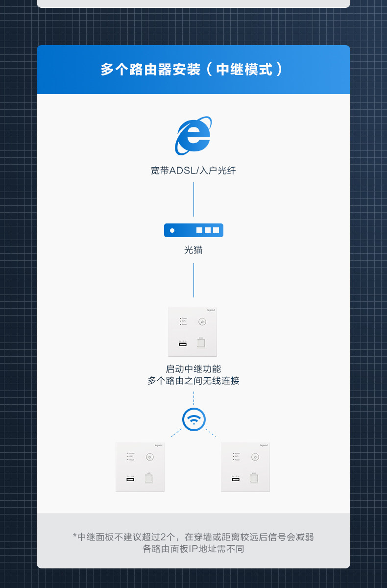Click the 光猫 text label

[x=193, y=250]
